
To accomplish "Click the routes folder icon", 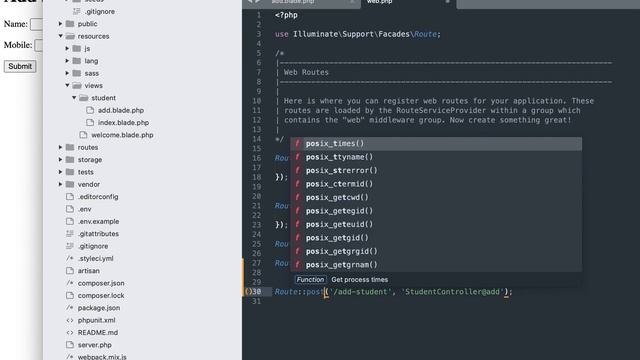I will 70,147.
